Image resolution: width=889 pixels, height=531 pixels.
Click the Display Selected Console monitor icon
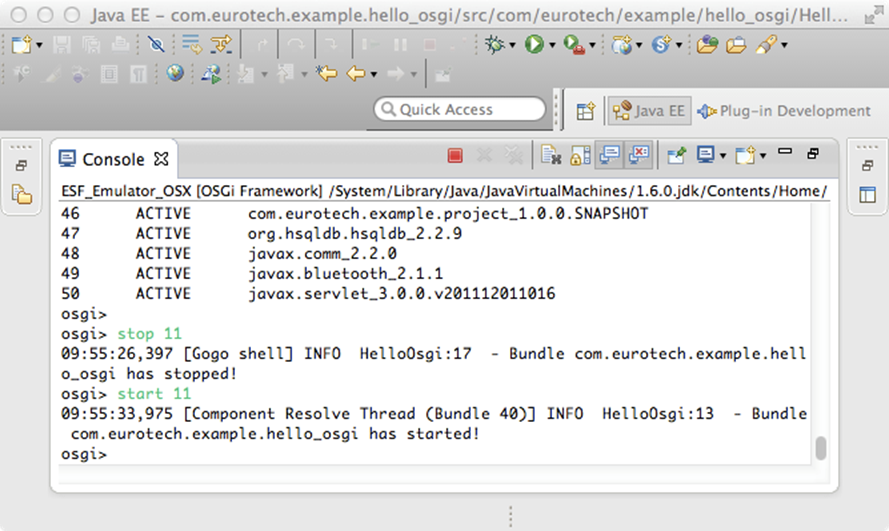pos(706,155)
